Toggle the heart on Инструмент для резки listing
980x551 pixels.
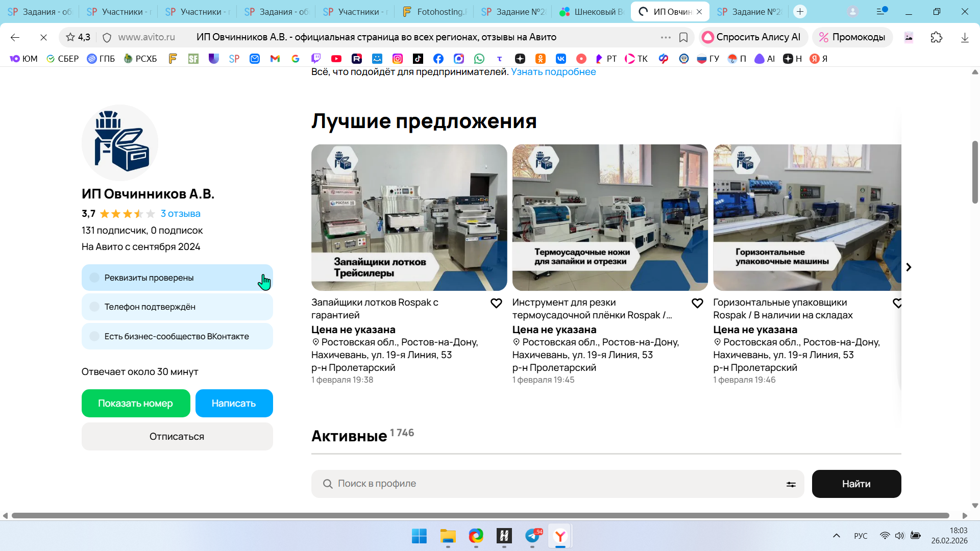[697, 303]
